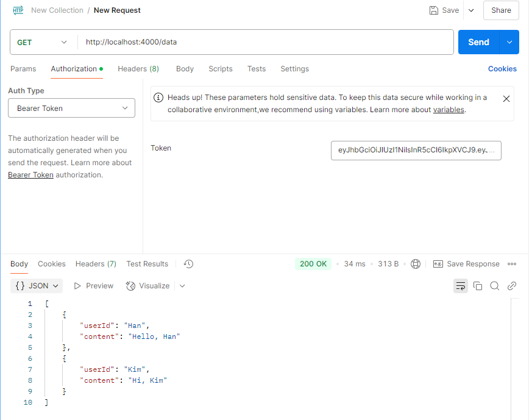The image size is (532, 420).
Task: Open the Bearer Token documentation link
Action: tap(30, 175)
